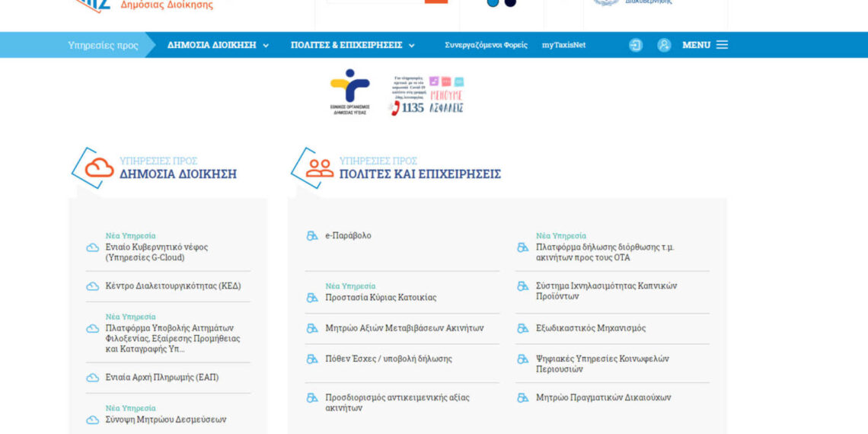Click the login arrow icon in navbar

pos(635,45)
